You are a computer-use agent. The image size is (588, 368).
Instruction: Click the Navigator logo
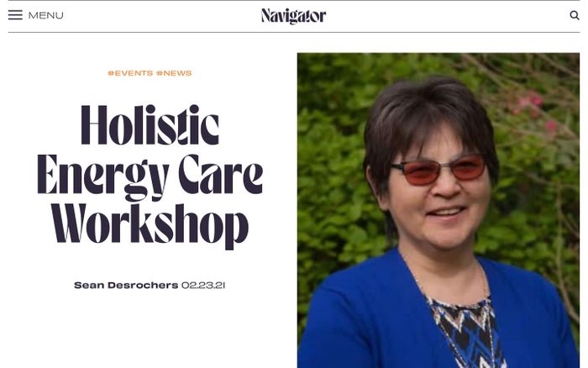(293, 16)
